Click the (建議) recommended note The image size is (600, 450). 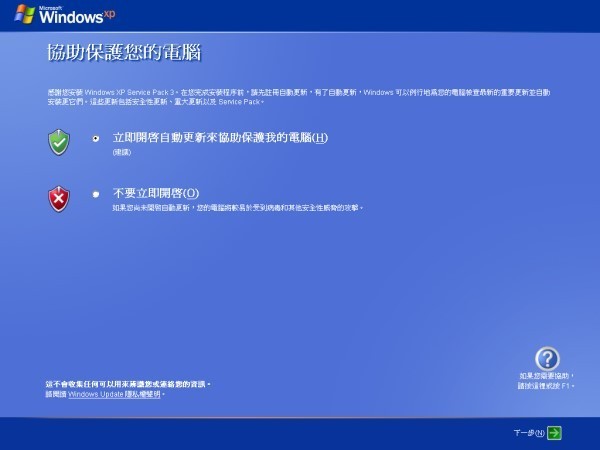pyautogui.click(x=122, y=152)
